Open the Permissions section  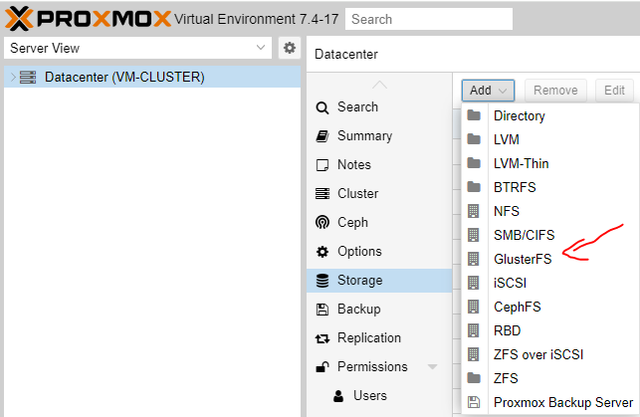pos(379,367)
